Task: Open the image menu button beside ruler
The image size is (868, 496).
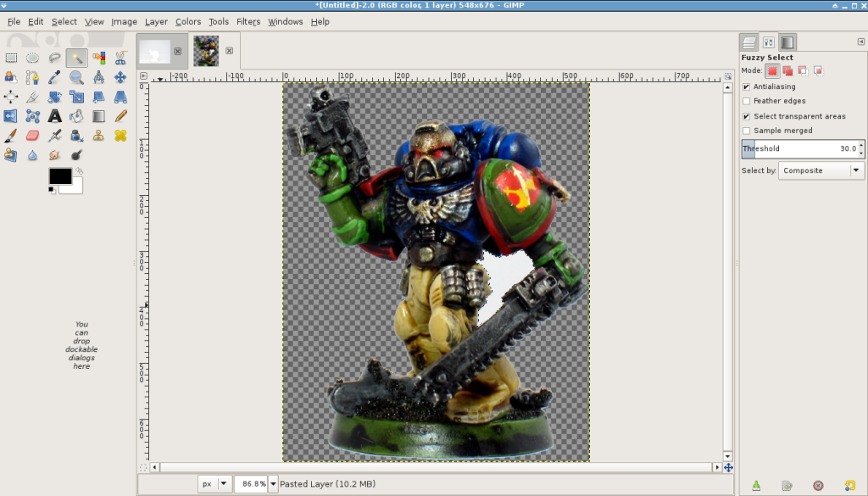Action: tap(143, 75)
